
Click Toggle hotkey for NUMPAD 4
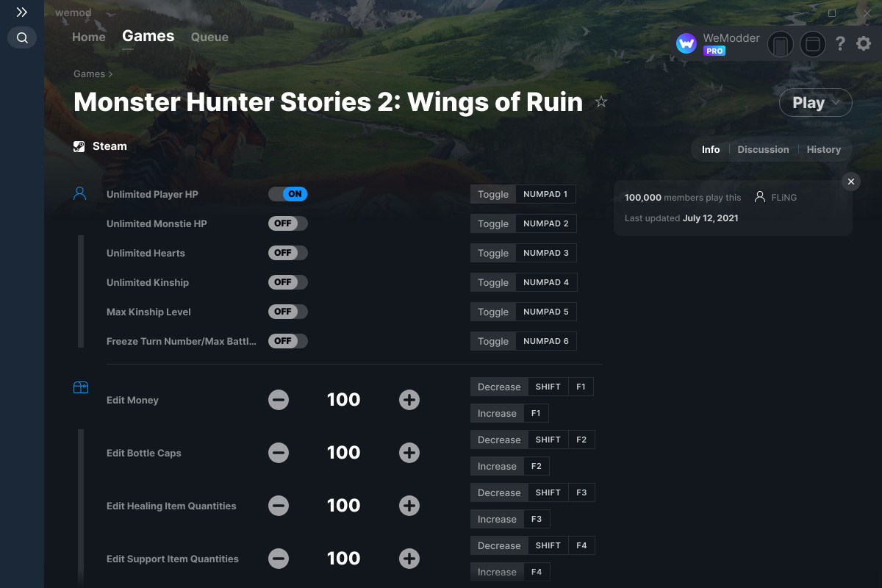523,282
